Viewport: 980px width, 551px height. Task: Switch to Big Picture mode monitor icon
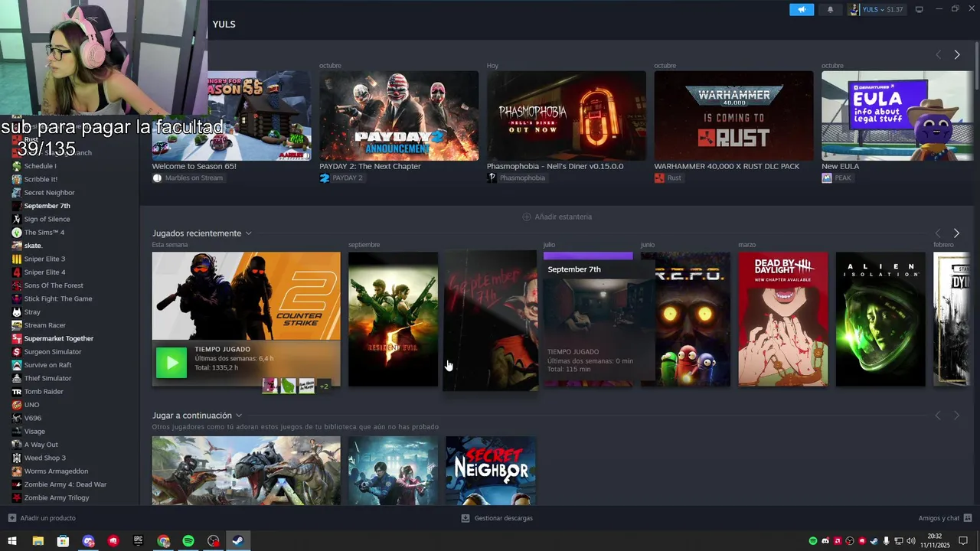click(919, 9)
